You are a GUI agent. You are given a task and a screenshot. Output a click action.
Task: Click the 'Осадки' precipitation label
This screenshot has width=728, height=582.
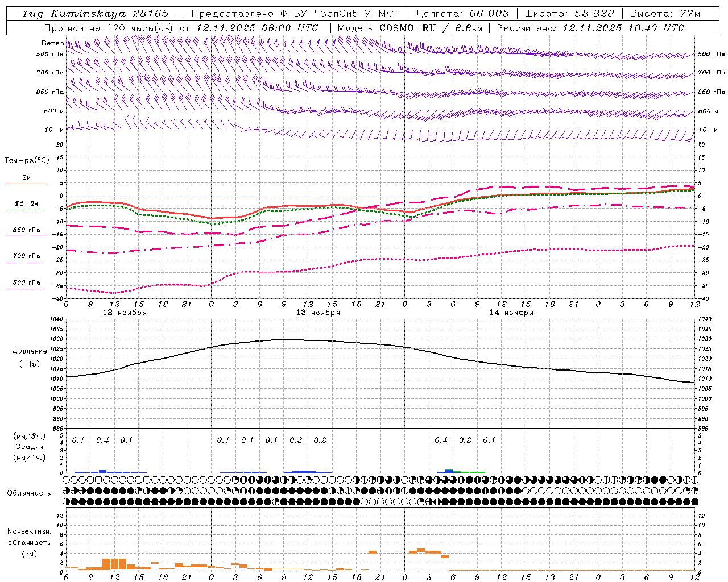(x=30, y=447)
